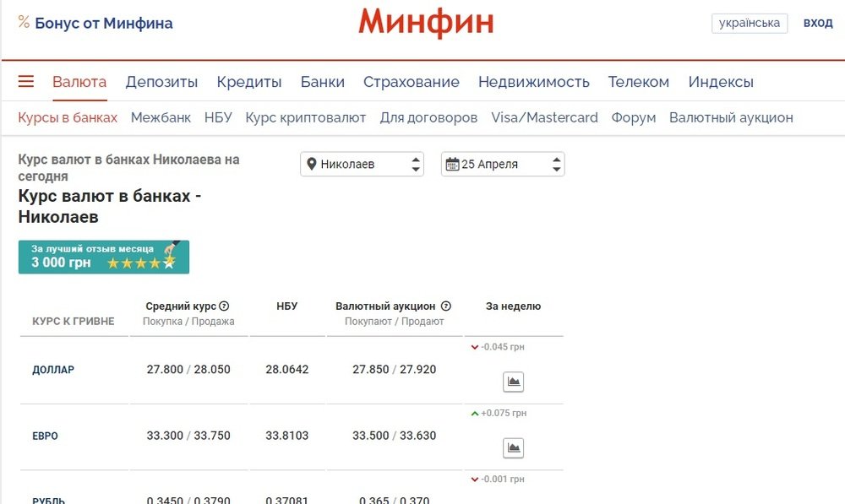Image resolution: width=845 pixels, height=504 pixels.
Task: Click green up arrow beside +0.075 грн
Action: [475, 414]
